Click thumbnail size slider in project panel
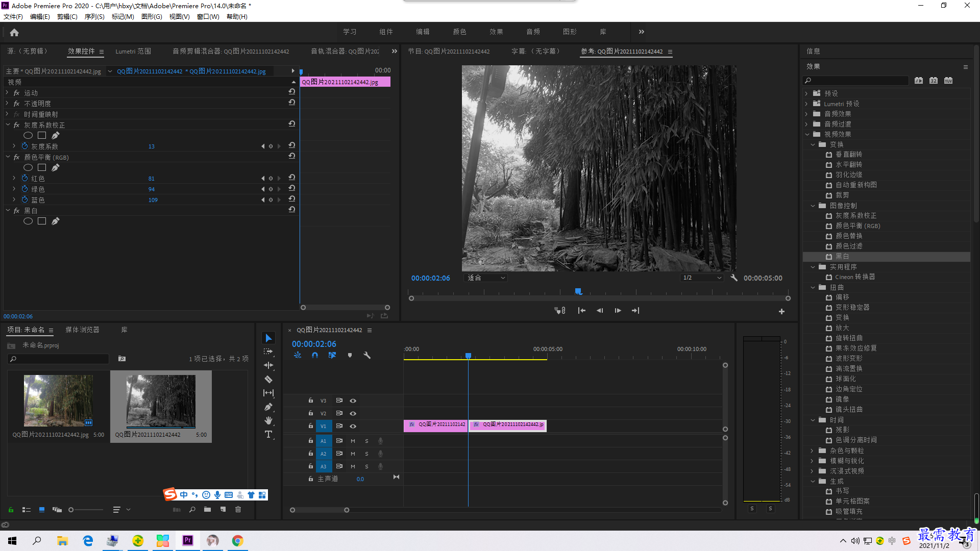The width and height of the screenshot is (980, 551). tap(71, 510)
